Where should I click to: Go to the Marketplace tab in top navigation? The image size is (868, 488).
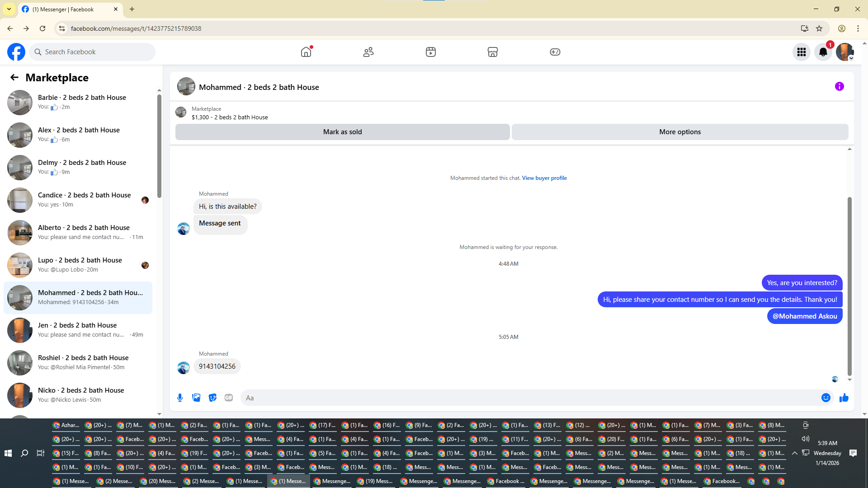(492, 52)
